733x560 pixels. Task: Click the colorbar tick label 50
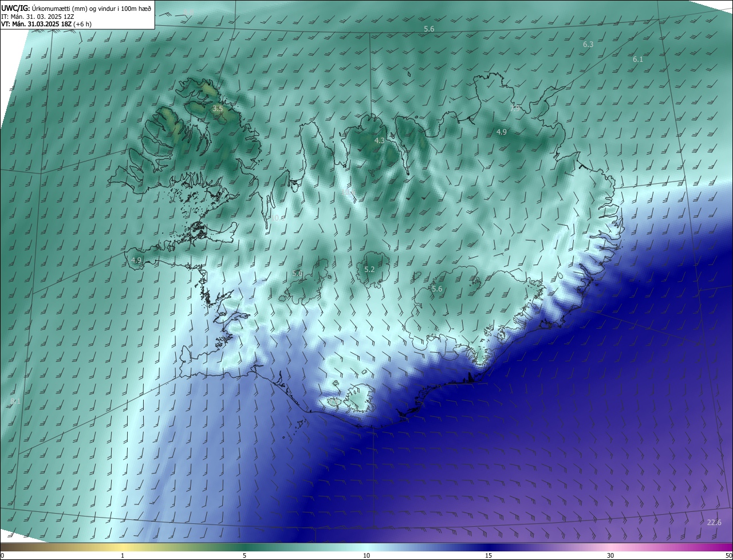728,555
